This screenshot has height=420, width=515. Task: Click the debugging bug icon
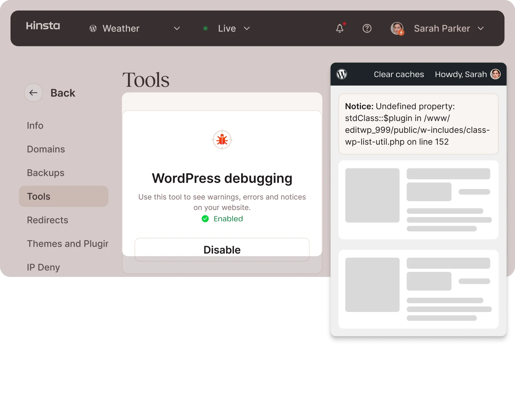[x=222, y=140]
